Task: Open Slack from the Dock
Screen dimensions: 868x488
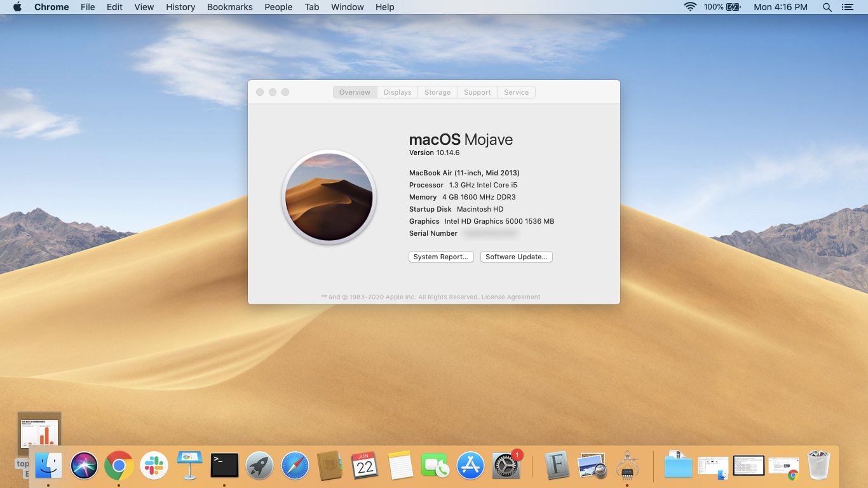Action: point(154,466)
